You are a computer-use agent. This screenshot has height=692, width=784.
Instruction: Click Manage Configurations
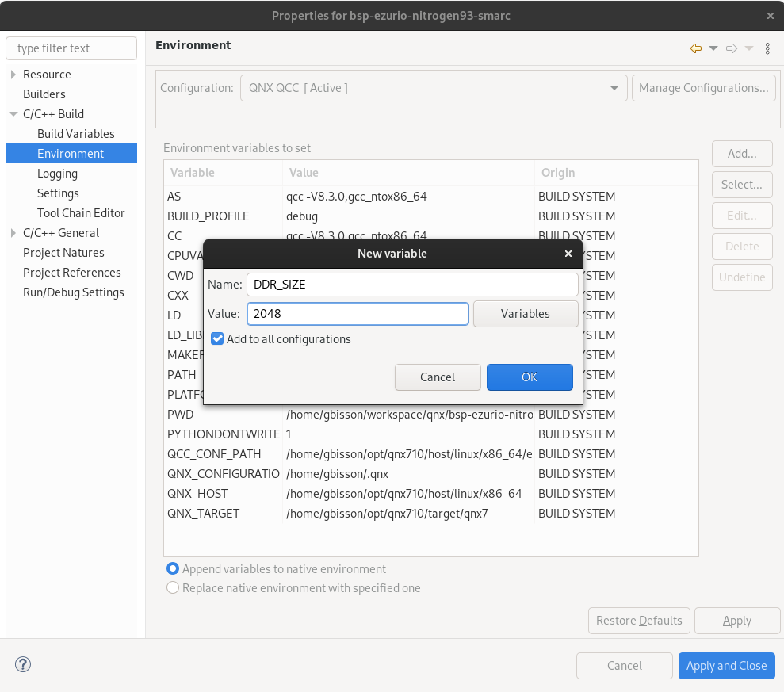703,88
